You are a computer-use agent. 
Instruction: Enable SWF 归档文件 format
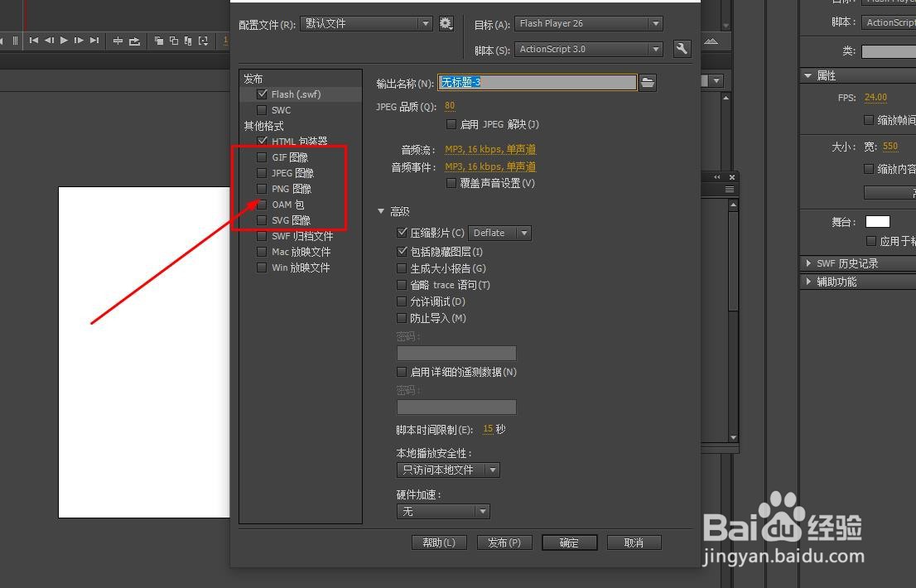[262, 236]
